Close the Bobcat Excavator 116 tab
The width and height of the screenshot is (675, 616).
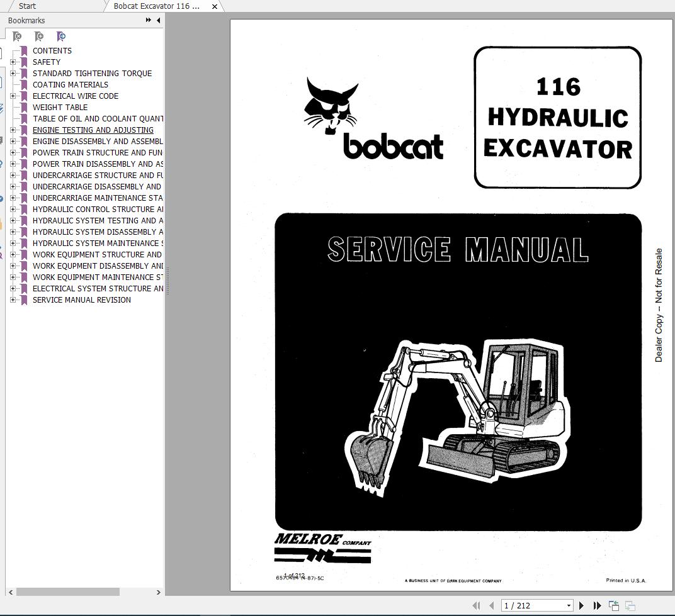point(214,6)
